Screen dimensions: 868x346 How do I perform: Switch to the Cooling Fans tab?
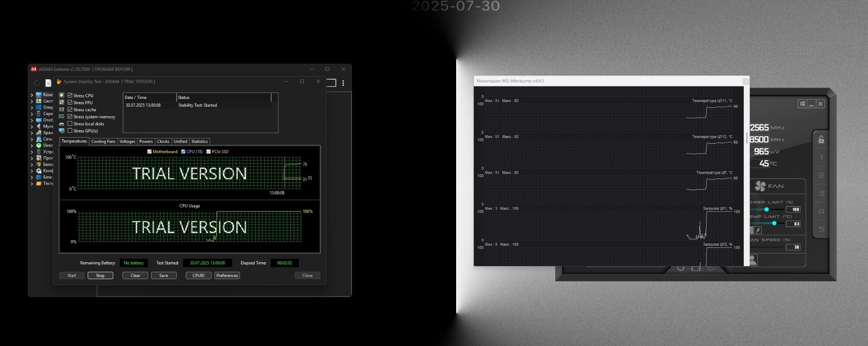(x=103, y=142)
